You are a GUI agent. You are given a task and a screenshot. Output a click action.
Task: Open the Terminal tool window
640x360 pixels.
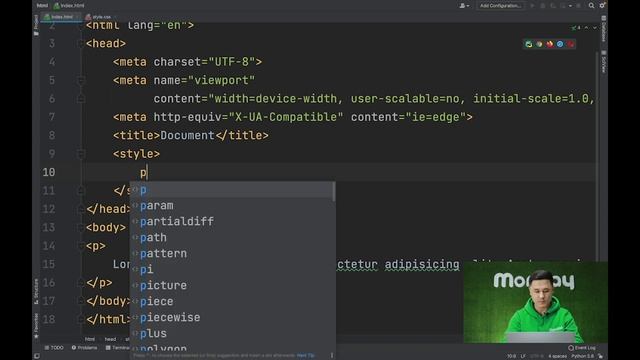click(x=118, y=348)
